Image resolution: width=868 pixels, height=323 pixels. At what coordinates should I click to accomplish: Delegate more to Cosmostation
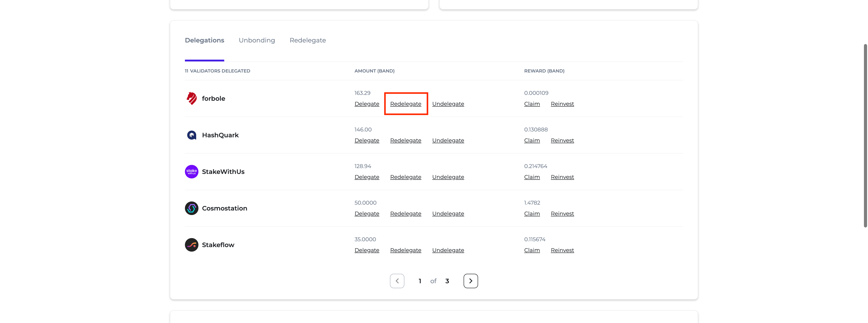click(x=367, y=213)
